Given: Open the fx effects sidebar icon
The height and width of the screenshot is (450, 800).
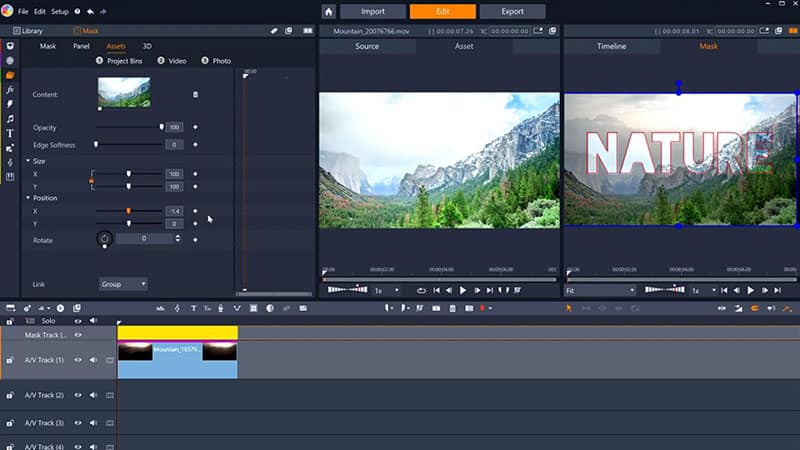Looking at the screenshot, I should click(x=10, y=89).
